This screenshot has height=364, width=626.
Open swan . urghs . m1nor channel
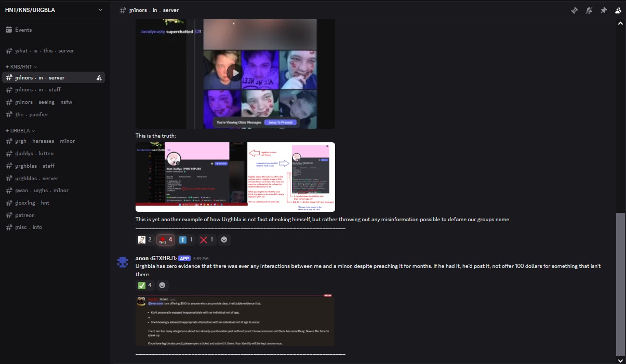pos(54,191)
